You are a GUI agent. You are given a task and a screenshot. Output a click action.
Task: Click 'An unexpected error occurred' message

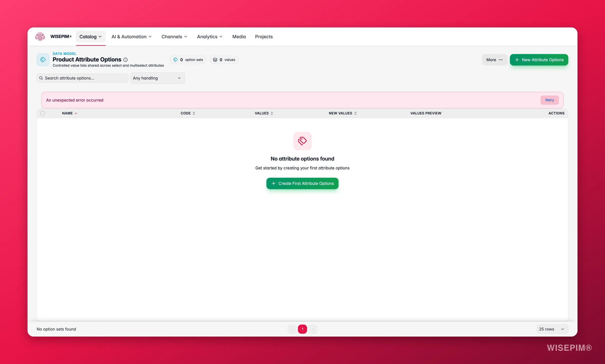(75, 100)
